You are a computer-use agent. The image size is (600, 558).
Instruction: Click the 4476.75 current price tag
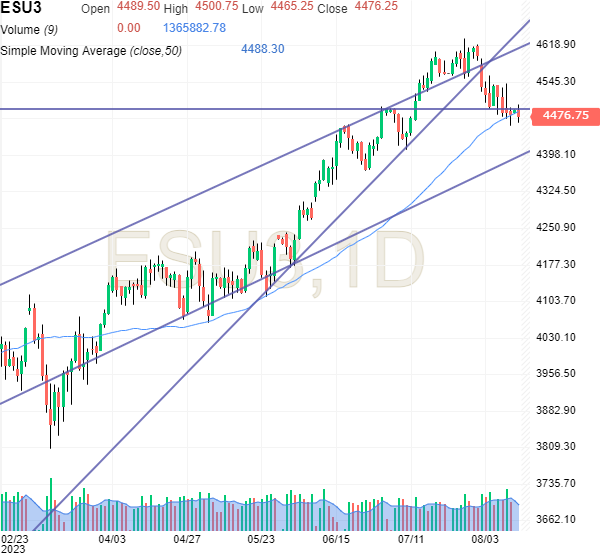[x=565, y=116]
